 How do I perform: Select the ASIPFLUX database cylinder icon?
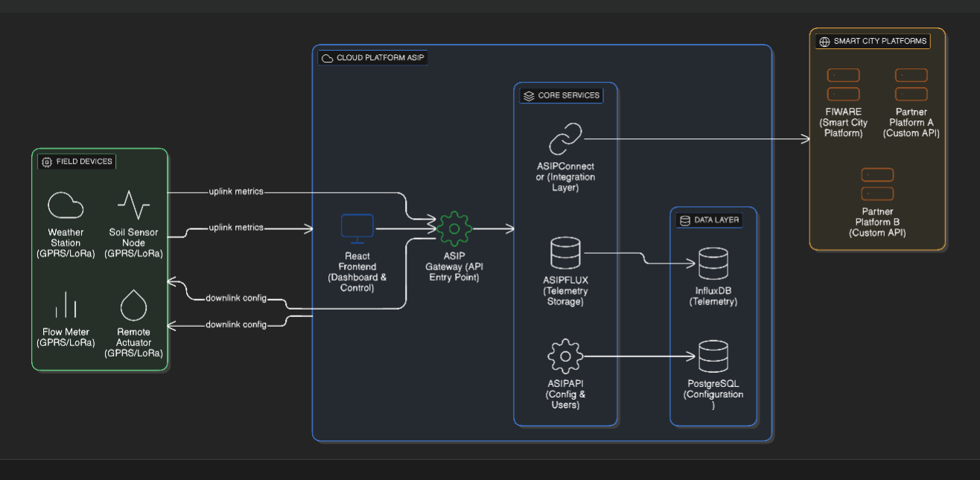click(565, 253)
